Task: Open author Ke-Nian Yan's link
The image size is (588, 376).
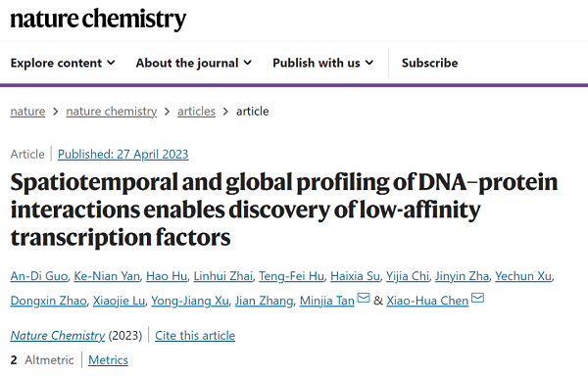Action: 107,276
